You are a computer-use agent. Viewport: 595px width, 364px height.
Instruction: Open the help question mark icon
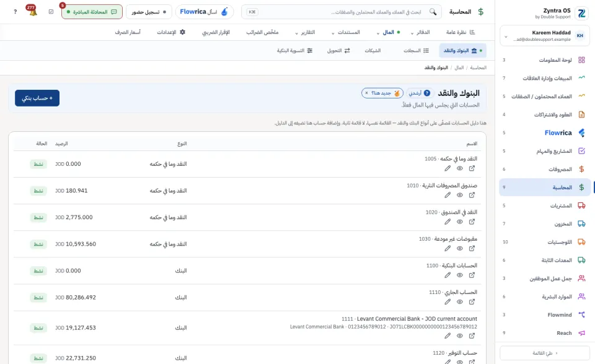pos(15,12)
